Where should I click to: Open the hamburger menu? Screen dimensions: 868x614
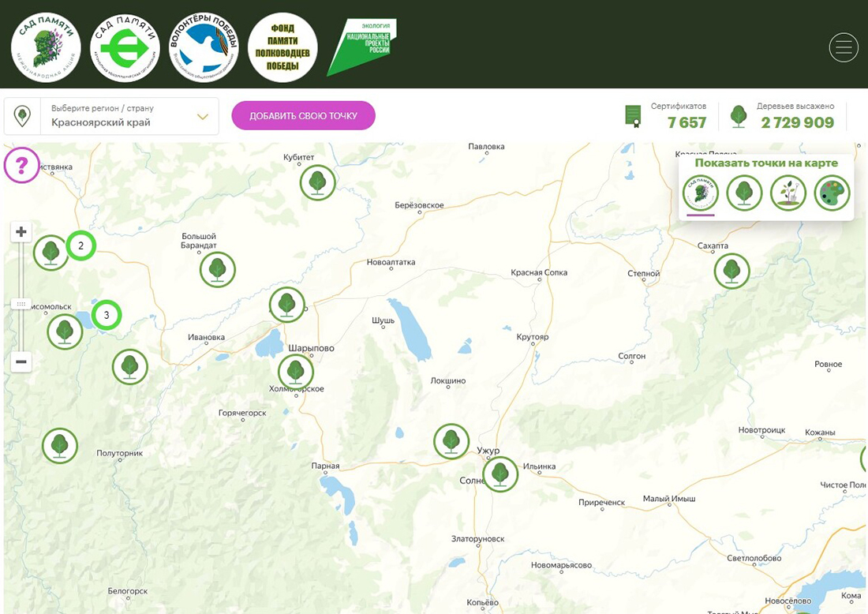click(x=844, y=47)
